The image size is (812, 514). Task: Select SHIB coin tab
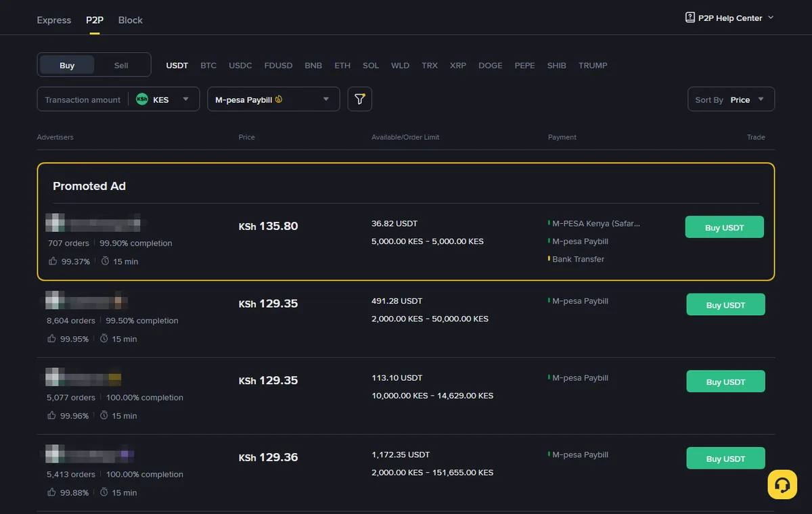pos(556,66)
